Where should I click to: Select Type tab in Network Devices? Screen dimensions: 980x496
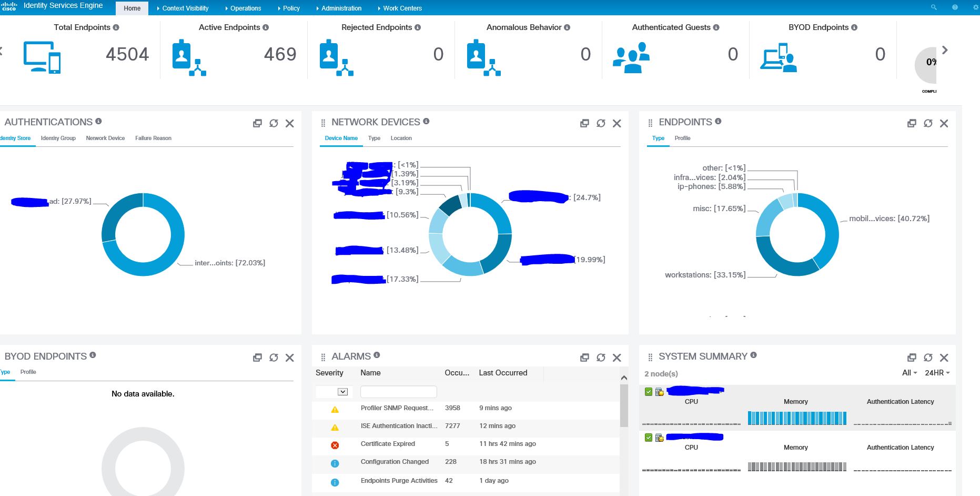click(374, 138)
